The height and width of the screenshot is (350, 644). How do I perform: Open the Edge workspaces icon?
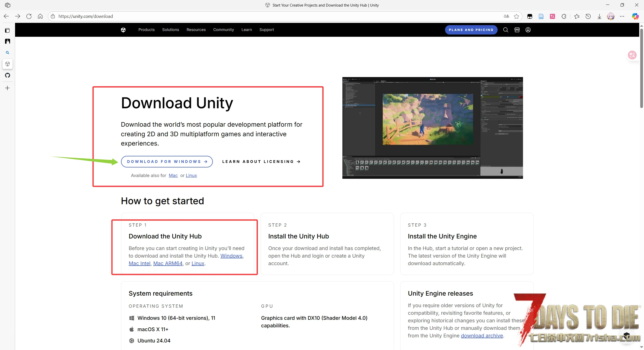[x=8, y=5]
